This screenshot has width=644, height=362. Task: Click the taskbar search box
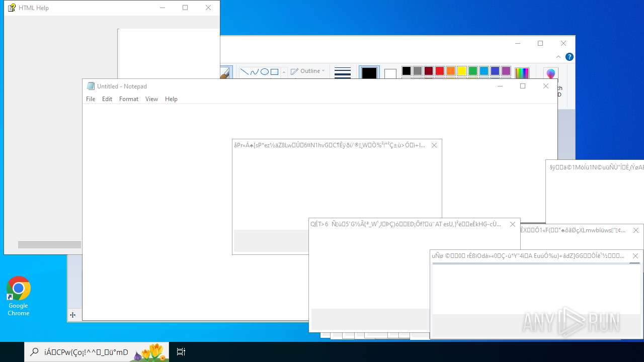(97, 352)
